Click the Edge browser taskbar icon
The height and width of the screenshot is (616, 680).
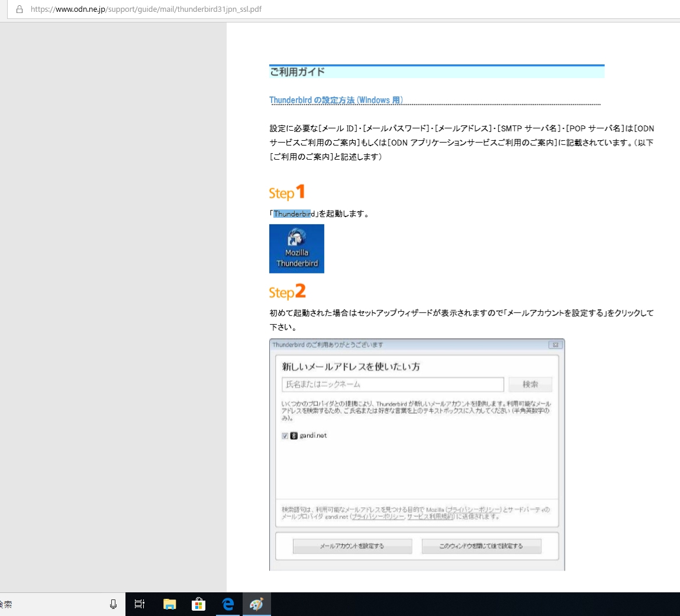228,604
